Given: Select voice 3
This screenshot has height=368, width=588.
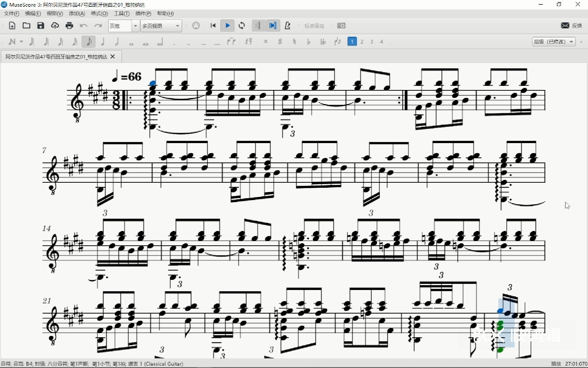Looking at the screenshot, I should coord(372,42).
